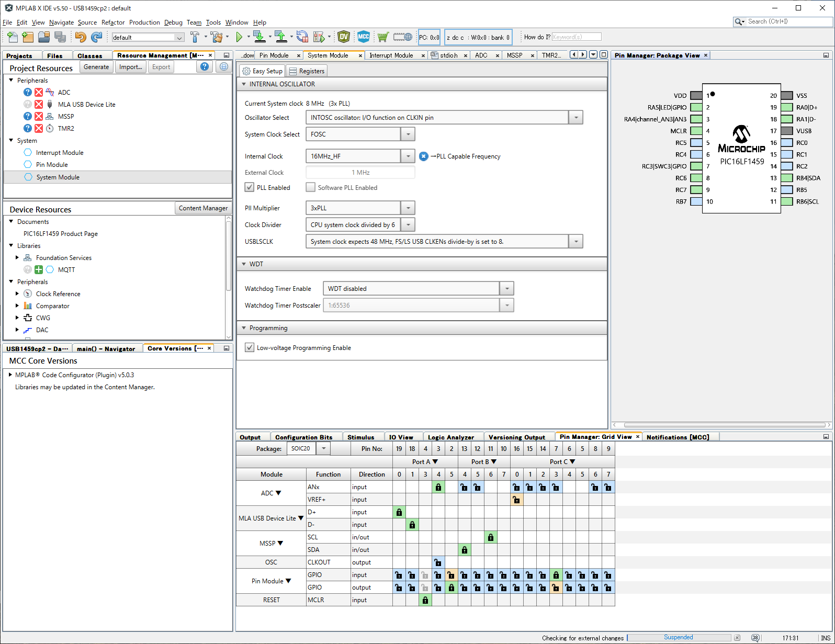Click the Redo arrow icon
The width and height of the screenshot is (835, 644).
click(96, 37)
